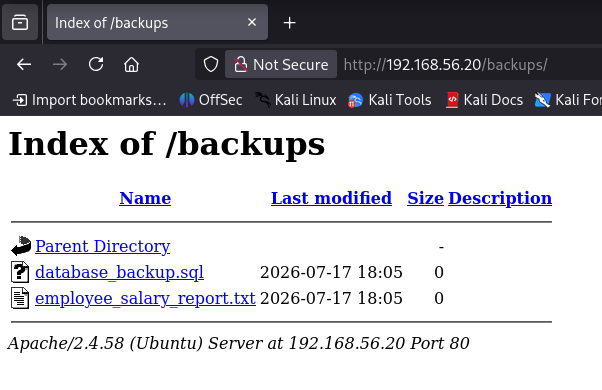Select the 'Index of /backups' tab
The width and height of the screenshot is (602, 390).
coord(157,22)
